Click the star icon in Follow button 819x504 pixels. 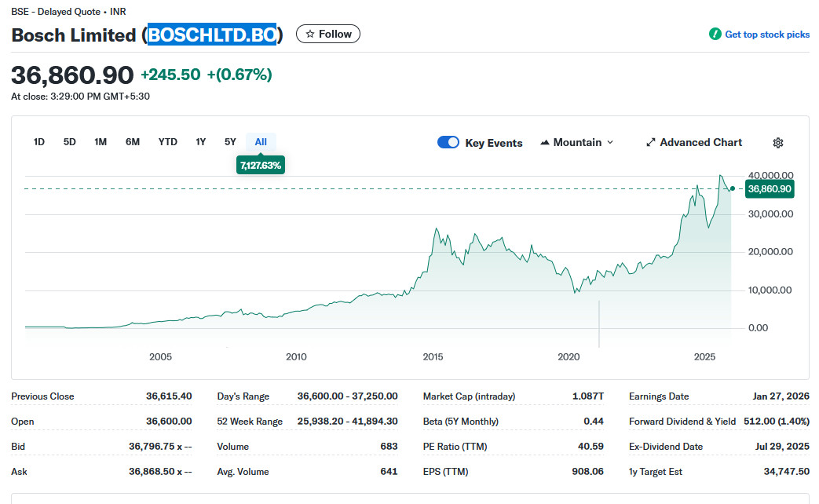(x=310, y=35)
